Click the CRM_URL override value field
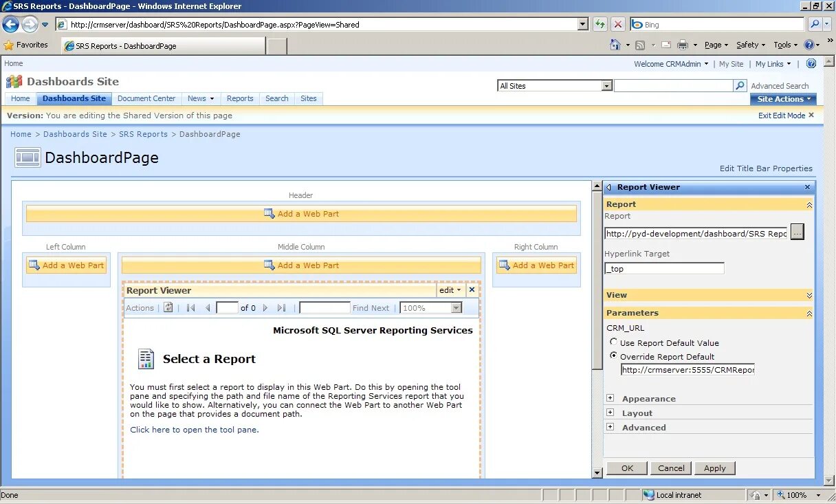The width and height of the screenshot is (836, 504). (687, 369)
